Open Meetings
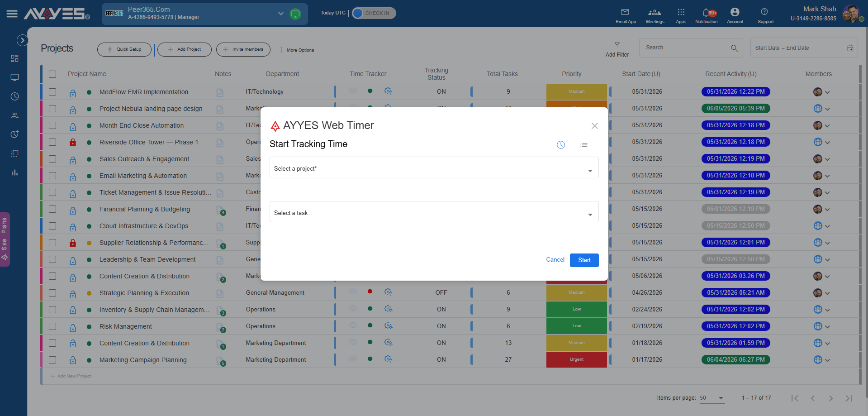Image resolution: width=868 pixels, height=416 pixels. [655, 15]
